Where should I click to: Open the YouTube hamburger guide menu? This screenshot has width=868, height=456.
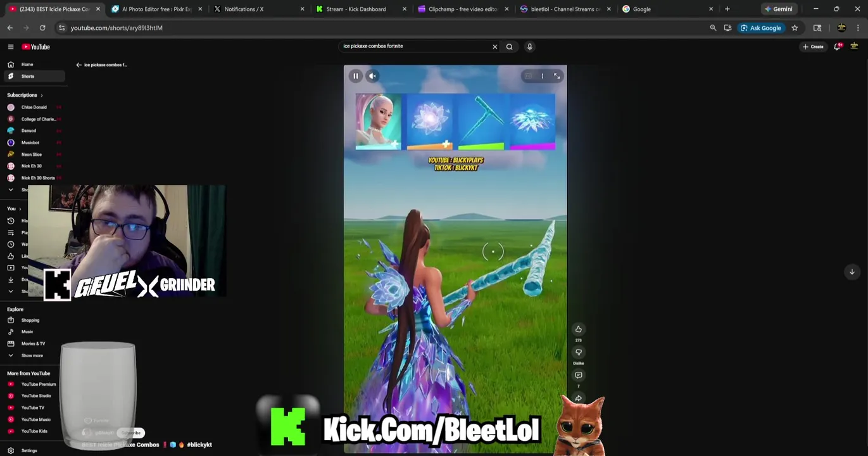11,47
